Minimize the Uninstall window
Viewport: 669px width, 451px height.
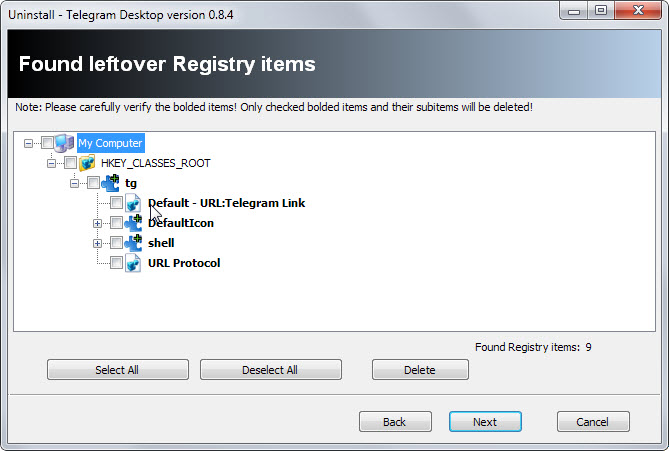tap(574, 11)
